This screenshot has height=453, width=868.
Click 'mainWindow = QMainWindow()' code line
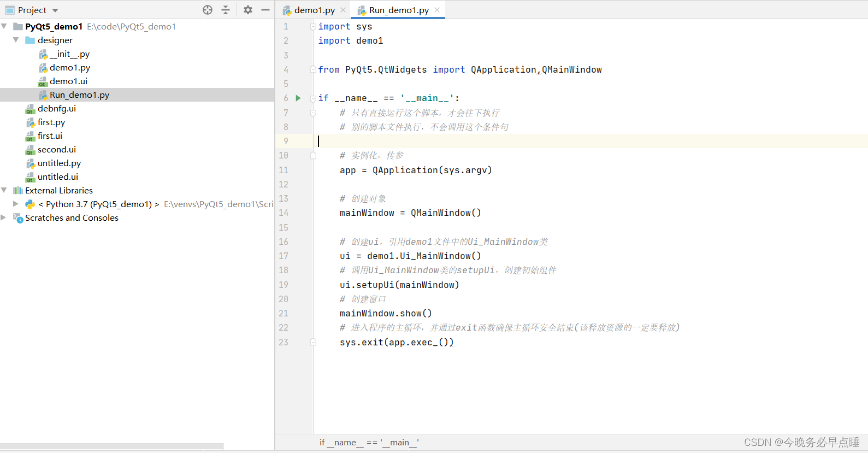tap(410, 213)
